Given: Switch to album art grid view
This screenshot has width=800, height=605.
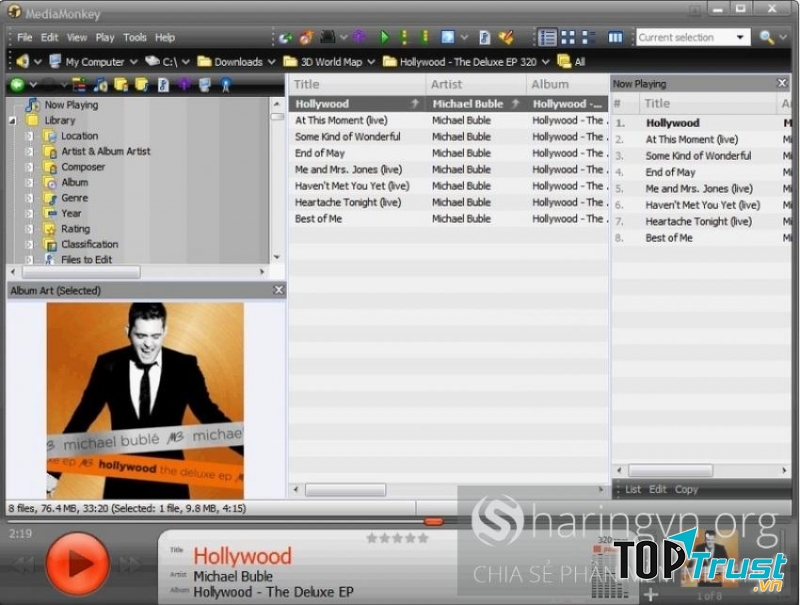Looking at the screenshot, I should (x=568, y=37).
